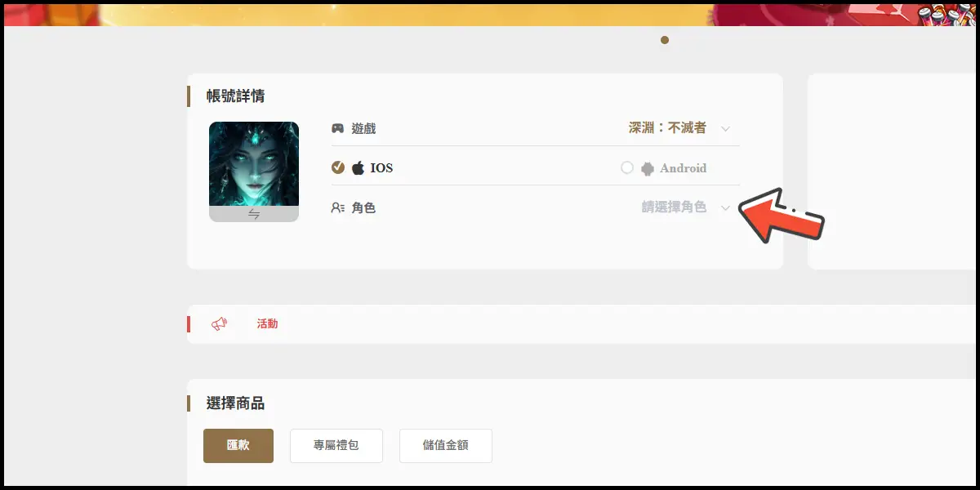The height and width of the screenshot is (490, 980).
Task: Click the 帳號詳情 section heading
Action: tap(235, 96)
